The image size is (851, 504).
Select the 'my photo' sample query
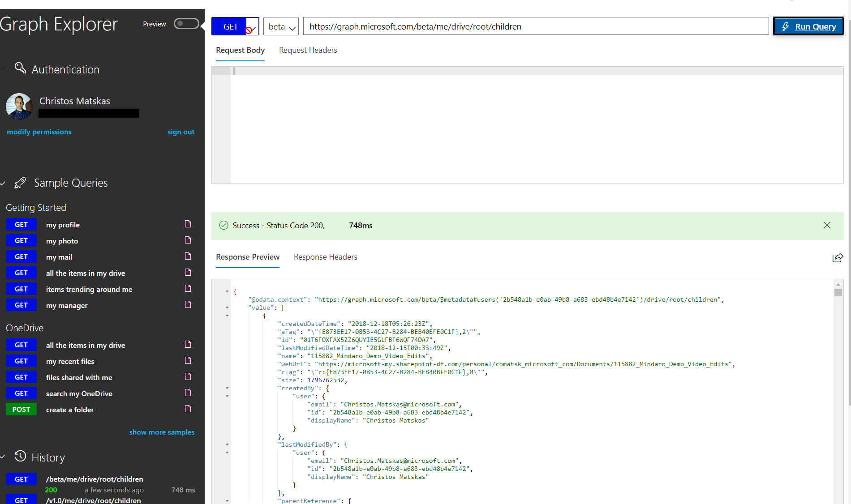(x=62, y=241)
